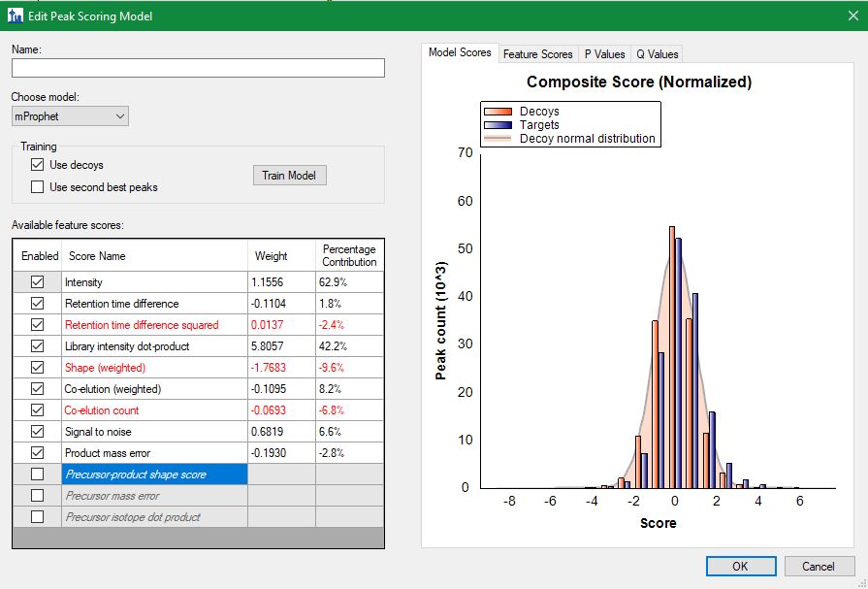Select the Q Values tab
This screenshot has width=868, height=589.
coord(657,54)
